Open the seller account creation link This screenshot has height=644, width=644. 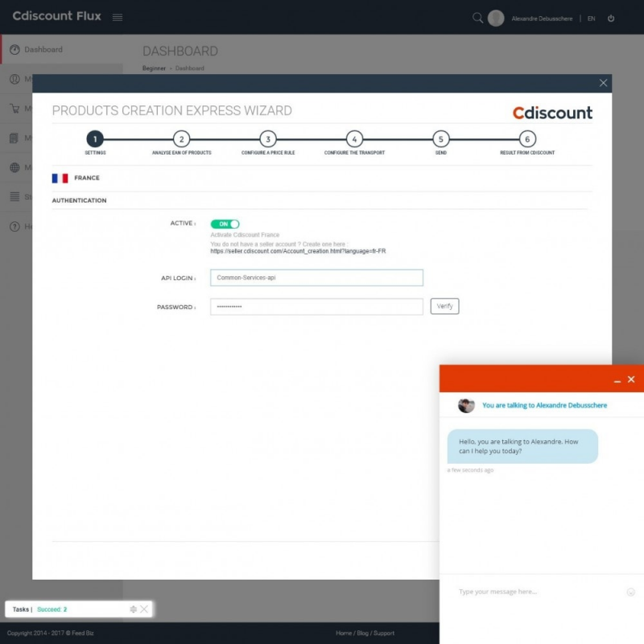(x=298, y=251)
